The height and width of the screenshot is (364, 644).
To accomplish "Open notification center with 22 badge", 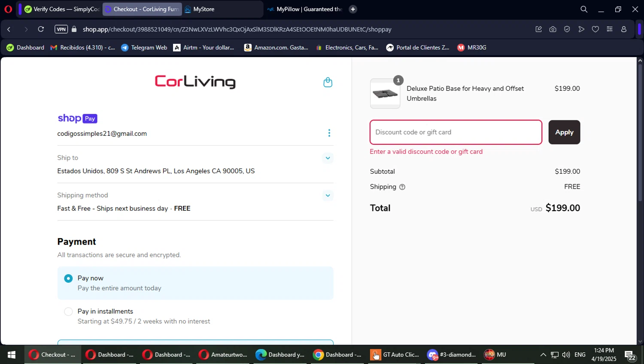I will (x=630, y=355).
